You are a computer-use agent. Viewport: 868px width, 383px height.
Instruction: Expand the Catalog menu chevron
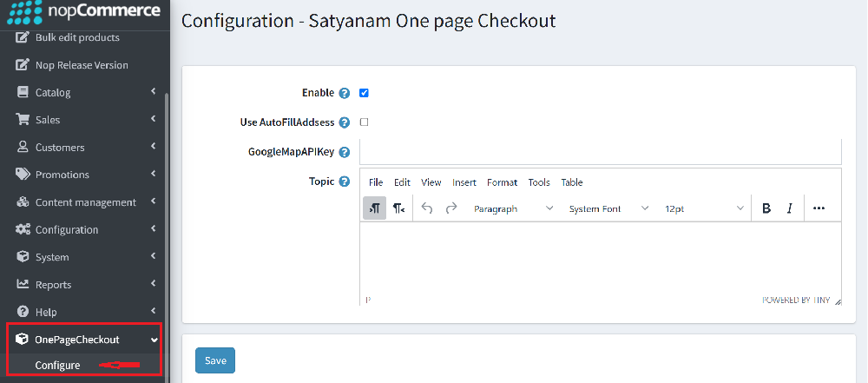point(154,91)
